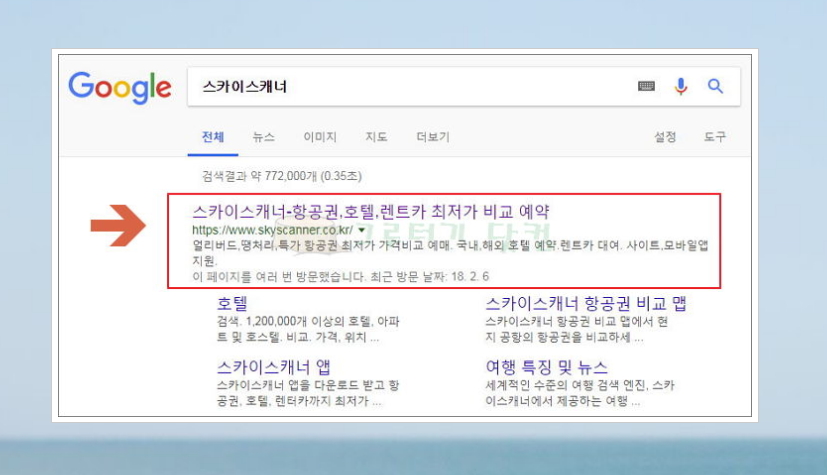827x475 pixels.
Task: Expand the dropdown arrow next to skyscanner URL
Action: (x=362, y=230)
